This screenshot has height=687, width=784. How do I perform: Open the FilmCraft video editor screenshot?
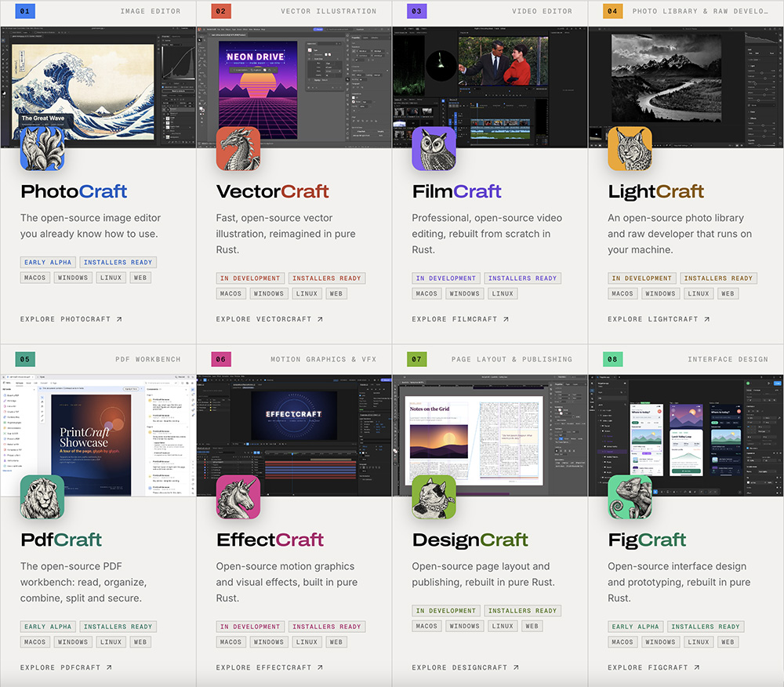click(x=490, y=87)
